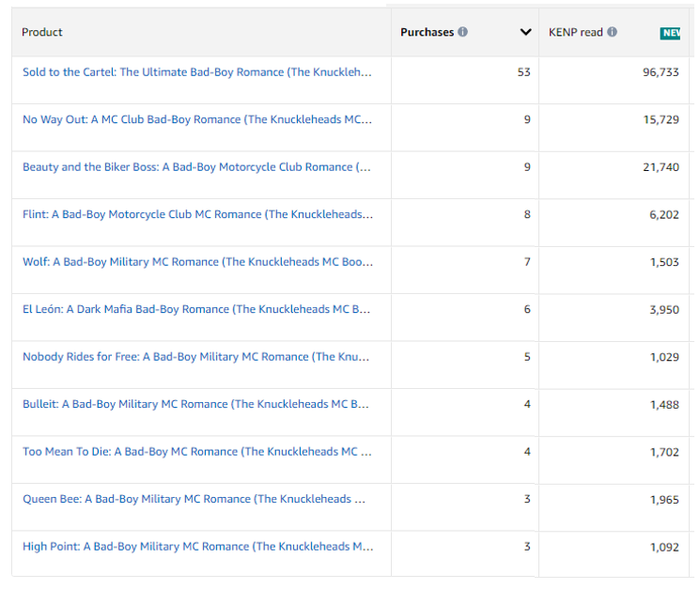Open Wolf Military MC Romance link
The height and width of the screenshot is (590, 700).
point(197,262)
